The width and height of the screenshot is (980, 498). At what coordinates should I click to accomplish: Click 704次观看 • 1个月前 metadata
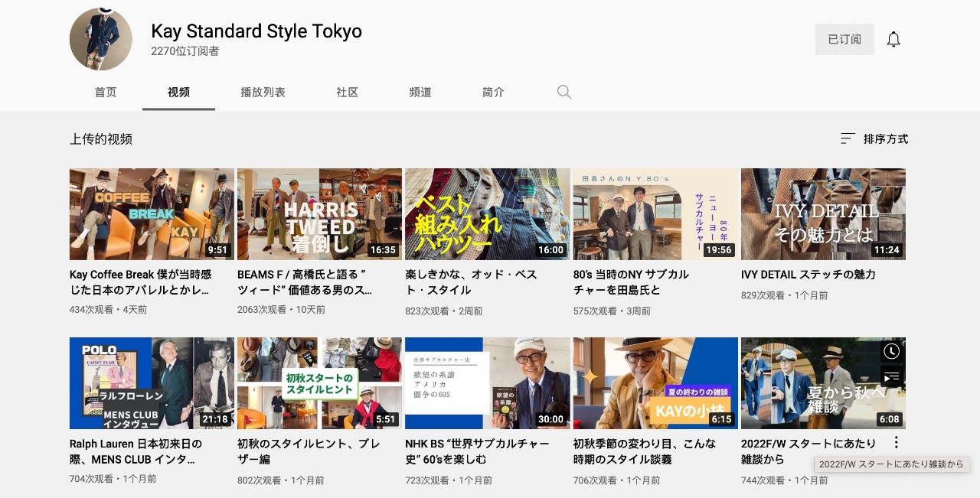tap(113, 479)
